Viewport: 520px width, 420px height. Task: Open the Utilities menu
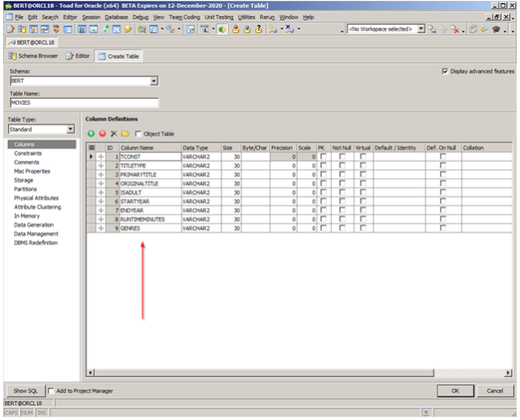[x=246, y=17]
